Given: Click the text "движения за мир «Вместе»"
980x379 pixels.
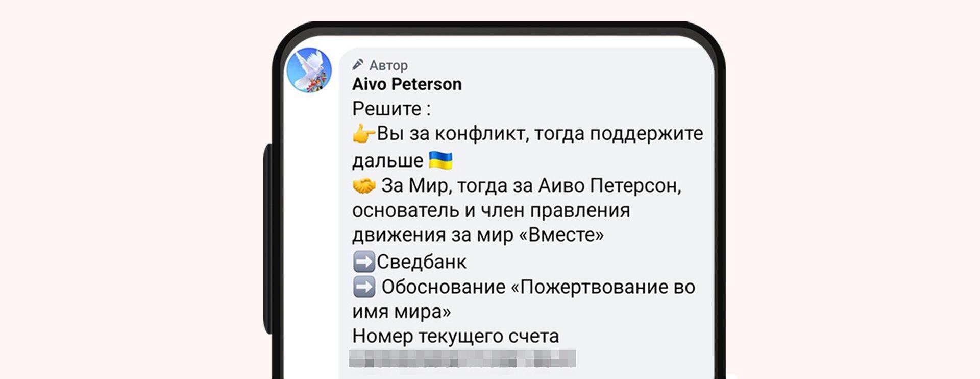Looking at the screenshot, I should click(x=478, y=235).
